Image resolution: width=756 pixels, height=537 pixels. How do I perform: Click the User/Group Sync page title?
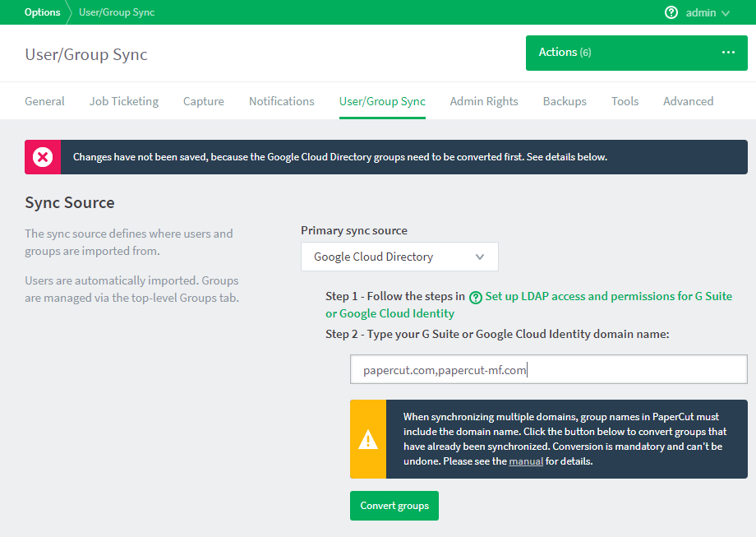(86, 54)
